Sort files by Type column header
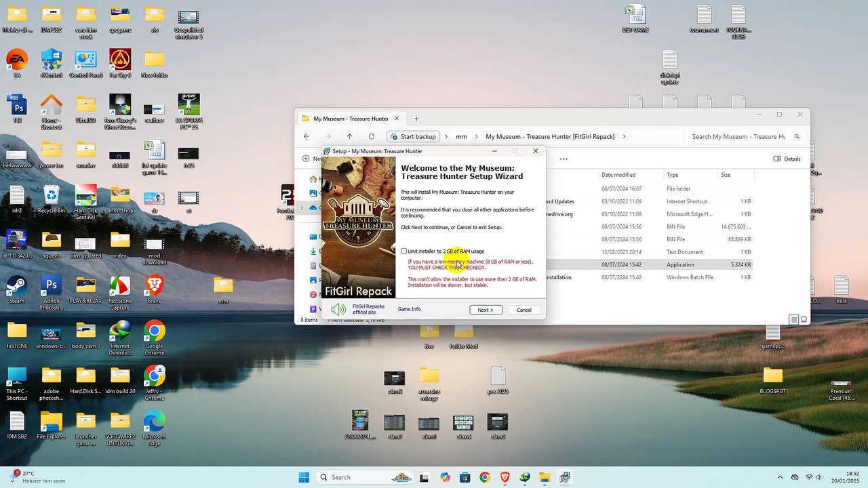This screenshot has width=868, height=488. point(672,175)
